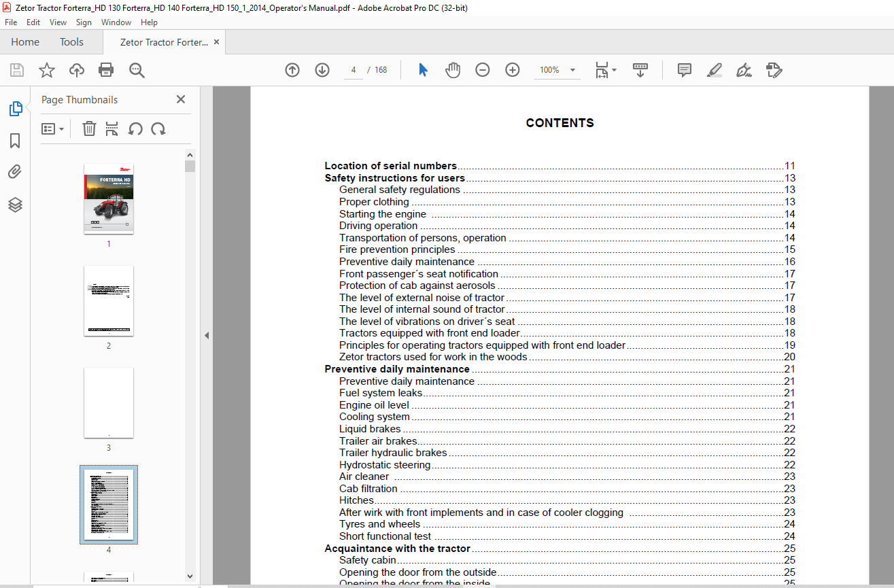
Task: Delete selected page with trash icon
Action: [x=89, y=128]
